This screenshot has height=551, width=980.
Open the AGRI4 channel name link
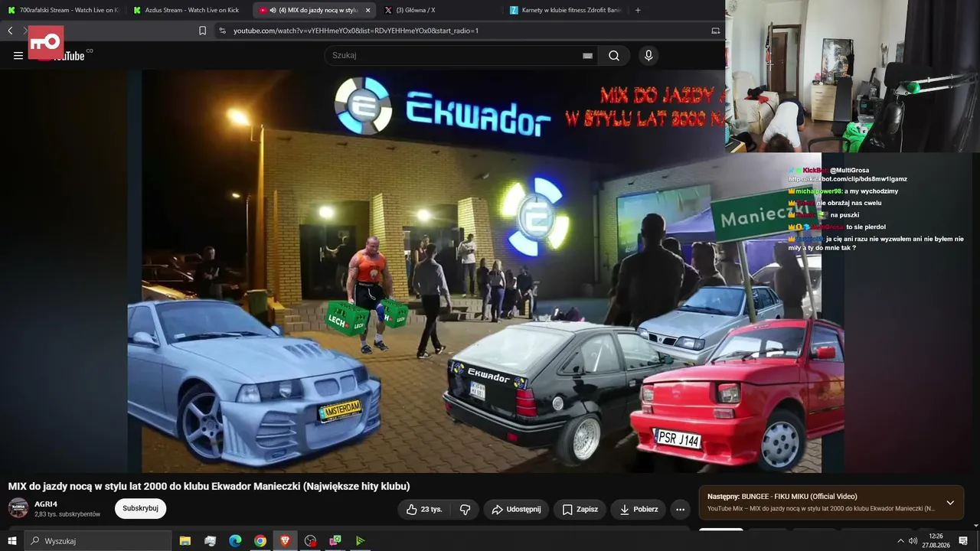(46, 504)
